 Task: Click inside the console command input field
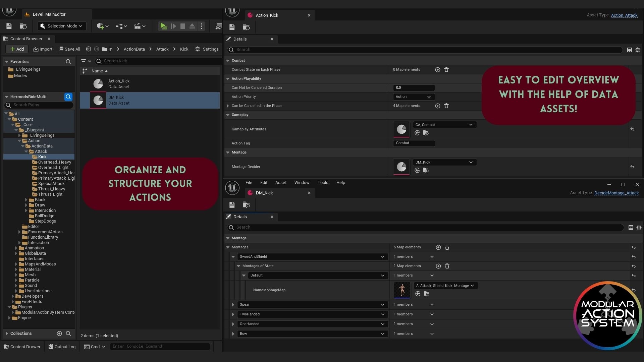(x=160, y=346)
